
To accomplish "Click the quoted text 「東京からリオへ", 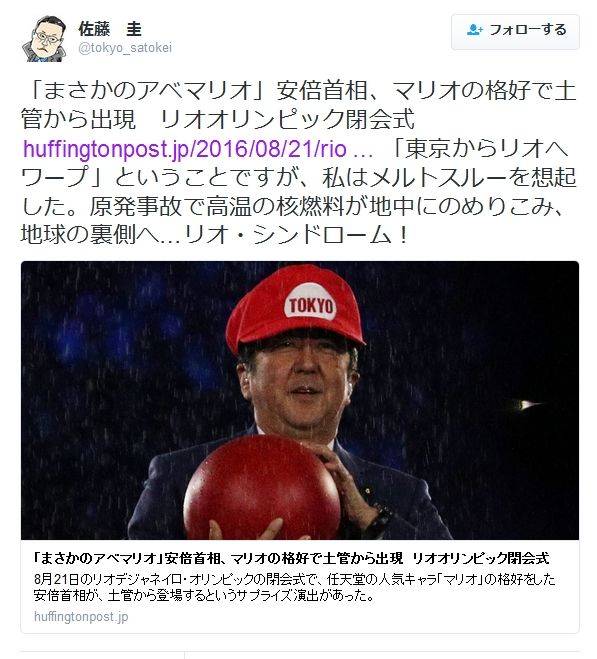I will pyautogui.click(x=478, y=149).
